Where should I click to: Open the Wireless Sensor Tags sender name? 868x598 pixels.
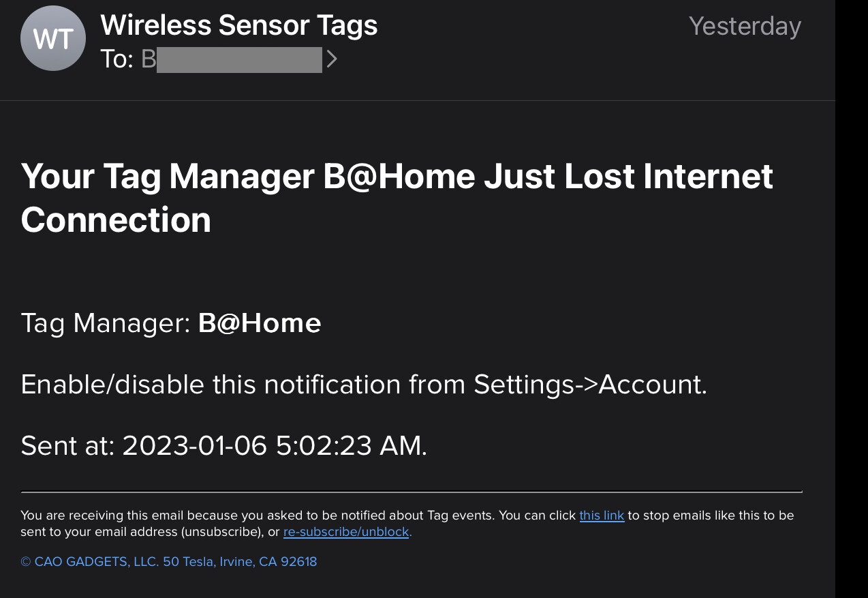click(238, 26)
